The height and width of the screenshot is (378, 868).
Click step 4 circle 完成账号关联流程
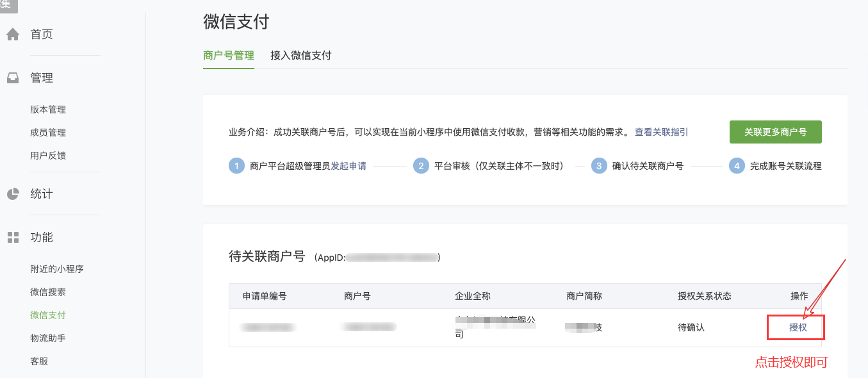pyautogui.click(x=737, y=166)
